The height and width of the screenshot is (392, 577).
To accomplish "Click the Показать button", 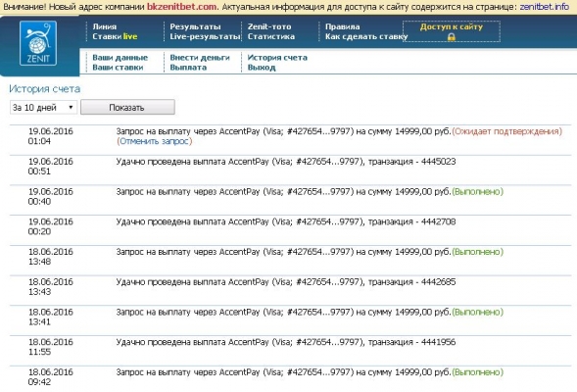I will [127, 107].
